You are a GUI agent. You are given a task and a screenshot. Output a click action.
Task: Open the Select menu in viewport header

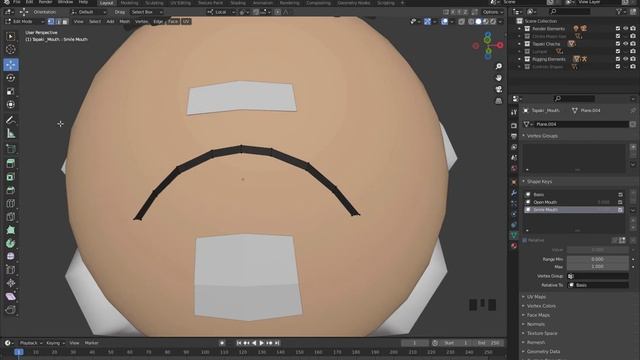pos(95,21)
